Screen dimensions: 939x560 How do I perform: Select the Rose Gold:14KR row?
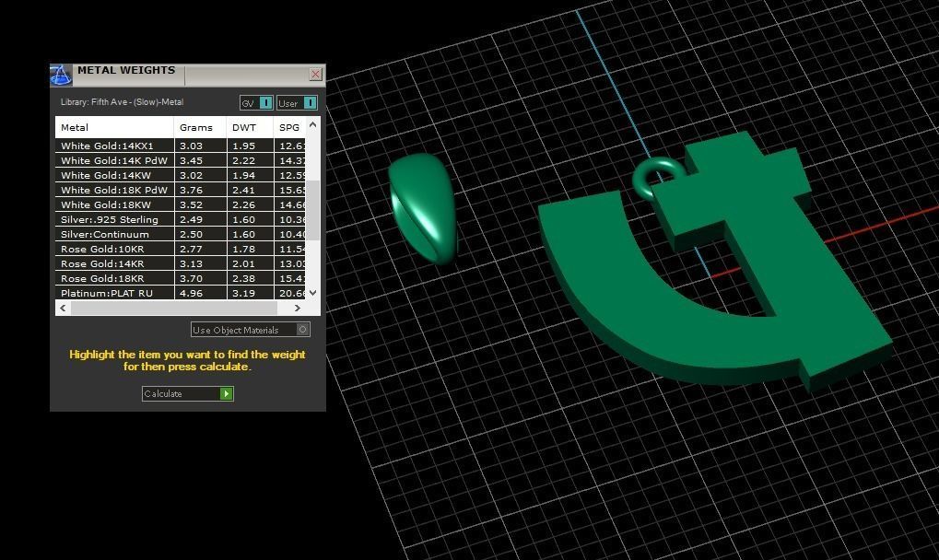point(181,263)
